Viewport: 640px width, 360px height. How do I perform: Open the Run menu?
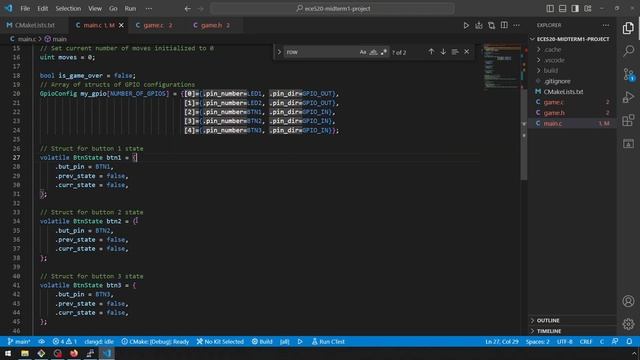pyautogui.click(x=130, y=9)
